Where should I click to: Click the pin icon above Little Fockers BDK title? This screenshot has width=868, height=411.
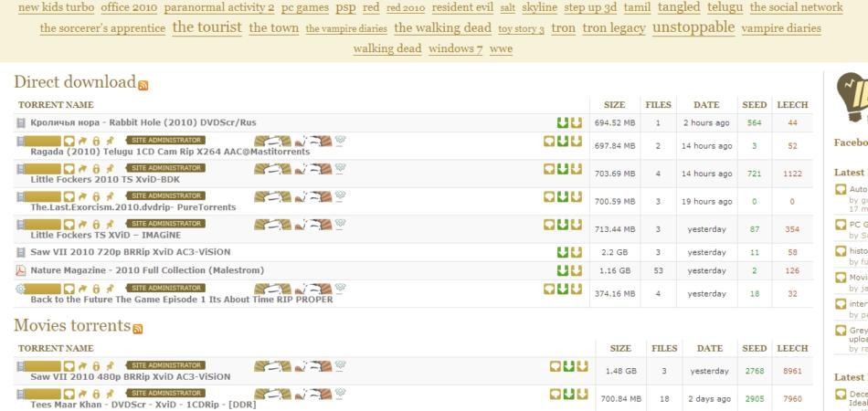pos(110,168)
